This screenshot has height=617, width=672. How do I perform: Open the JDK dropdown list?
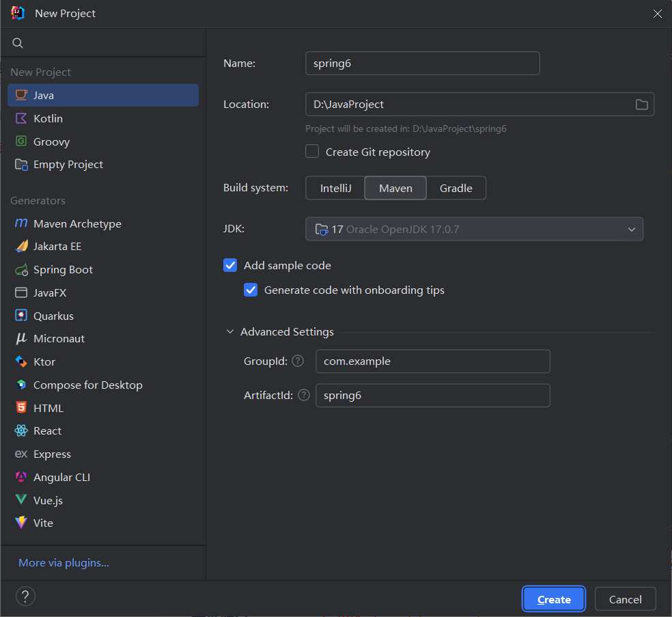point(474,229)
